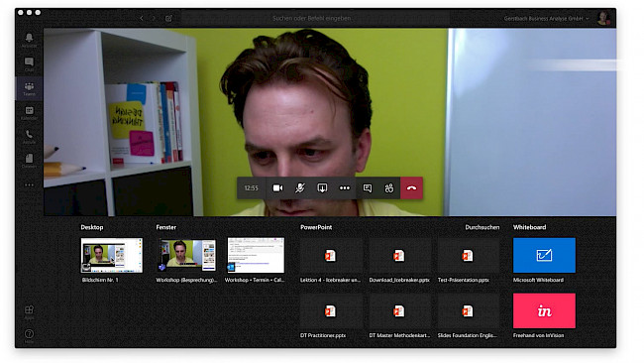Open Kalender in the left sidebar
This screenshot has height=363, width=644.
coord(29,113)
